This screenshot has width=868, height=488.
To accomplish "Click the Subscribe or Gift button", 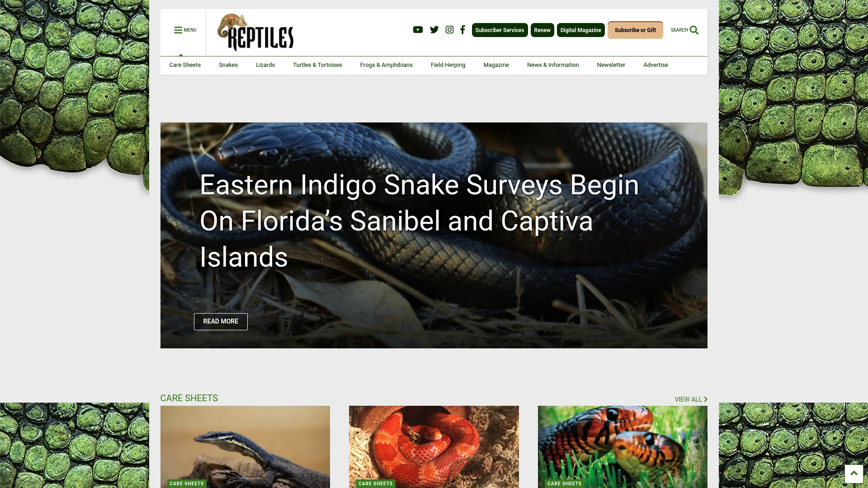I will pyautogui.click(x=635, y=30).
